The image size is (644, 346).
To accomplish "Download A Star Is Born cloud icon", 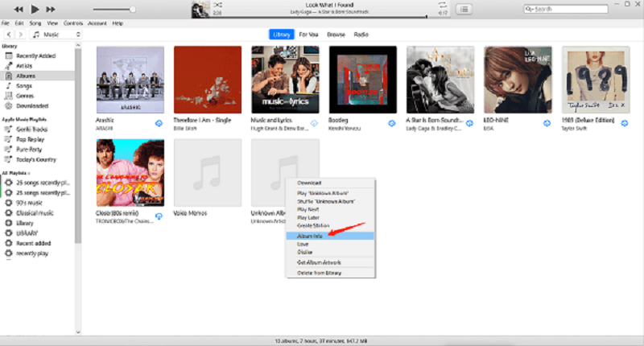I will [469, 123].
